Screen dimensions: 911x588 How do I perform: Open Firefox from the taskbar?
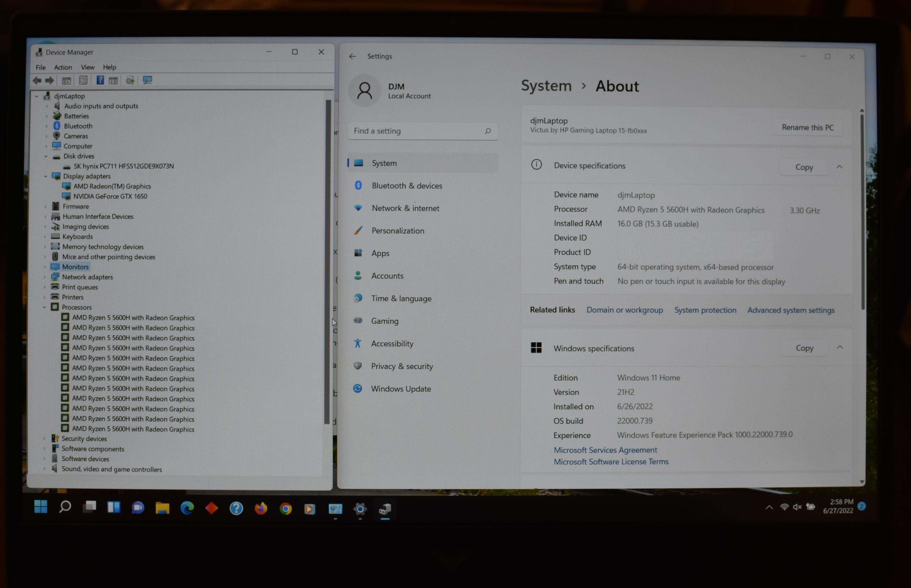pyautogui.click(x=261, y=508)
